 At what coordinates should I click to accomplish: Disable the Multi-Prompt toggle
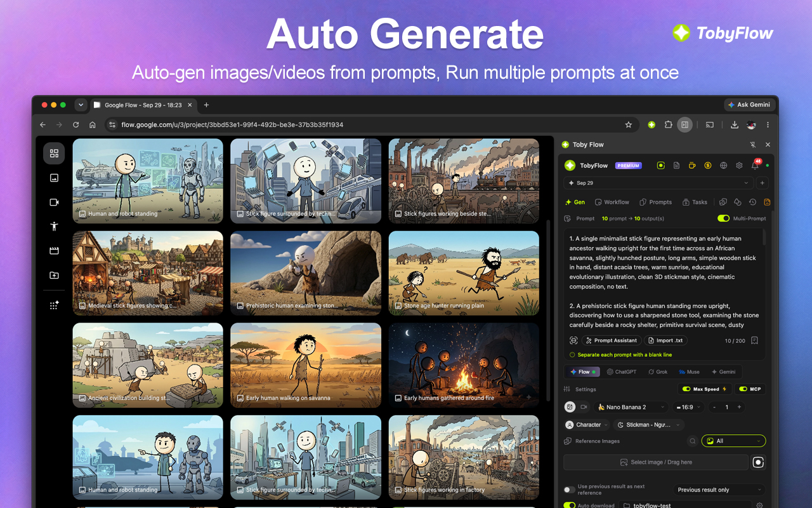(x=723, y=218)
